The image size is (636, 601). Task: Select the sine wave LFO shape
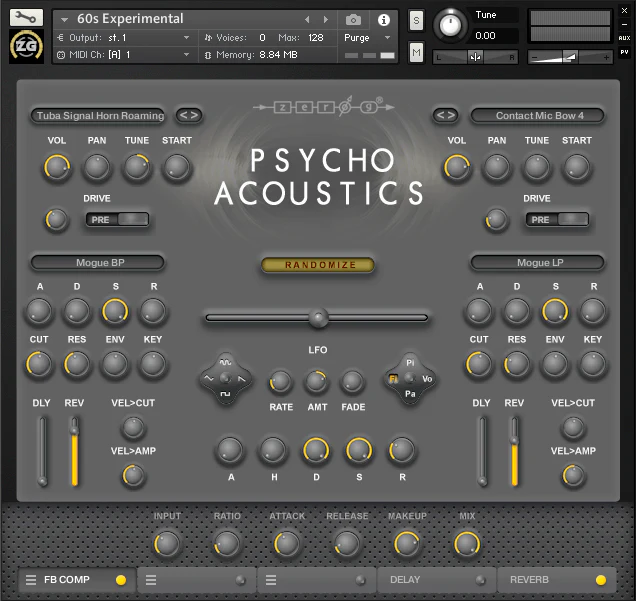pos(225,362)
